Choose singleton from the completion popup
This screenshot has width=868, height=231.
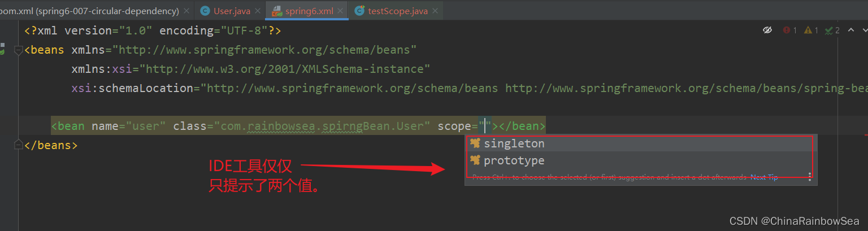click(x=640, y=144)
